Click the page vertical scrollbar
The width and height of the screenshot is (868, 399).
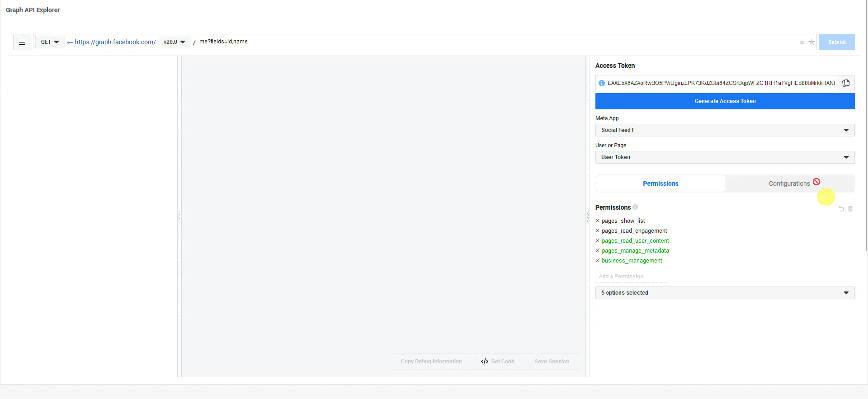pos(866,125)
